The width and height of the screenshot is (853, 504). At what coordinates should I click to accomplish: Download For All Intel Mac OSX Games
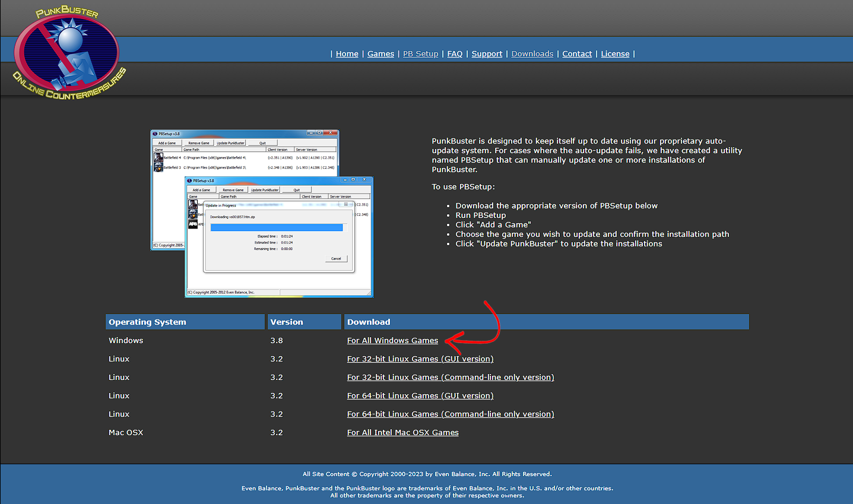(403, 433)
